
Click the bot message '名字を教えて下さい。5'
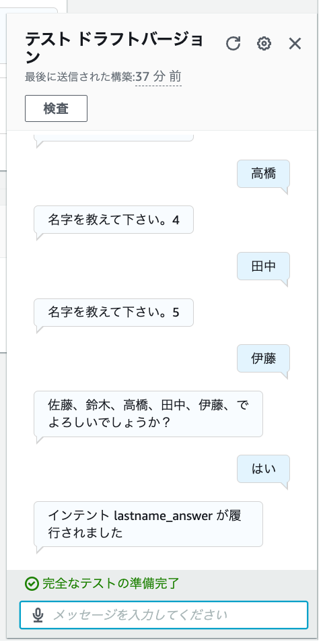pos(114,313)
